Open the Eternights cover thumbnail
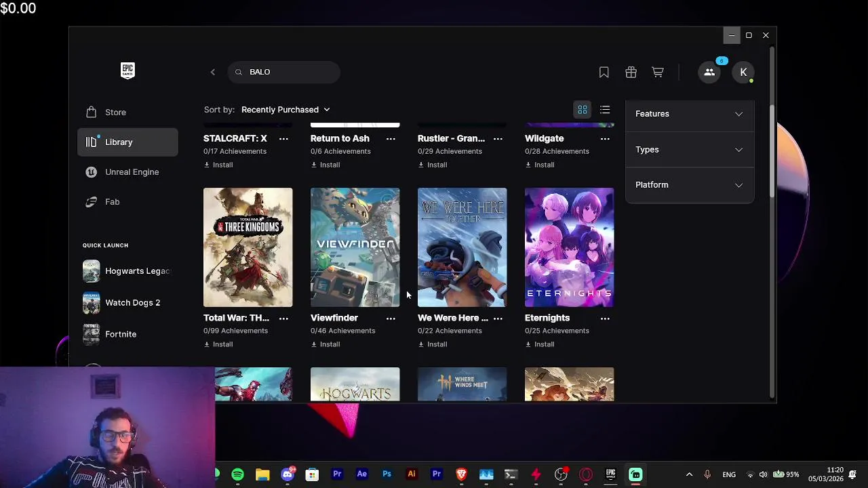The image size is (868, 488). pos(570,247)
